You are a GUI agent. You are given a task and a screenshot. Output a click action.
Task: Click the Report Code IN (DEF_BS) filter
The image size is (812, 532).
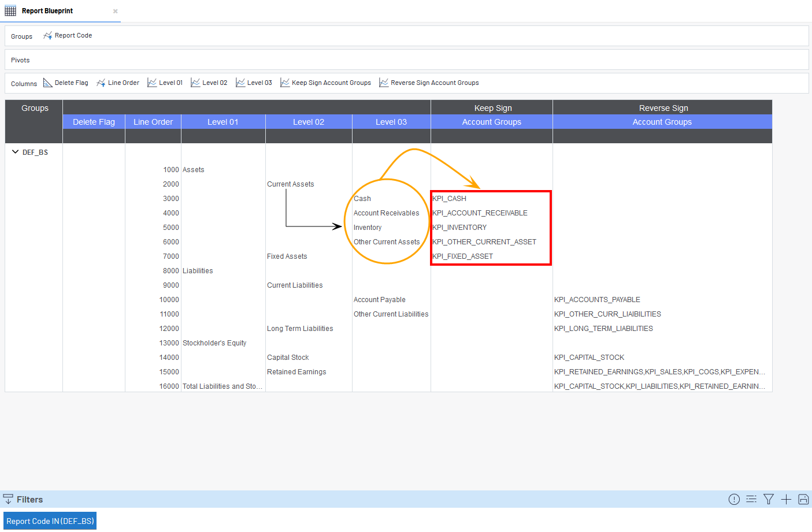pyautogui.click(x=50, y=521)
